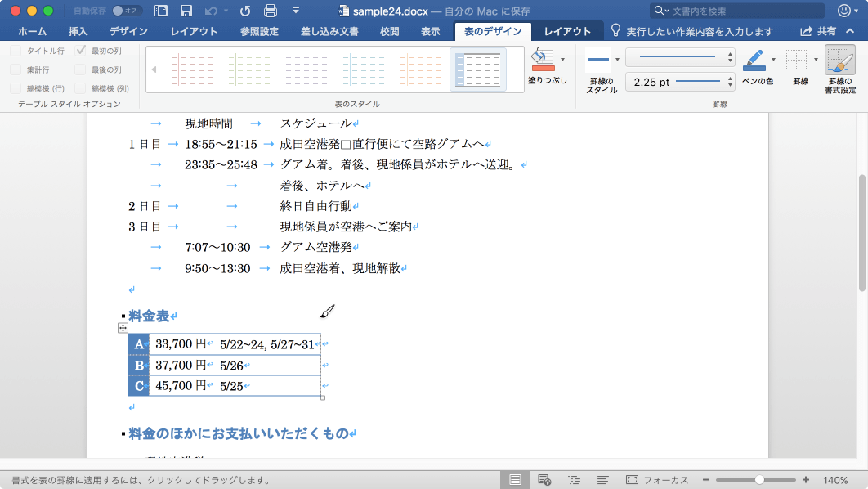Choose the selected blue-first-column table style
The height and width of the screenshot is (489, 868).
pyautogui.click(x=478, y=70)
